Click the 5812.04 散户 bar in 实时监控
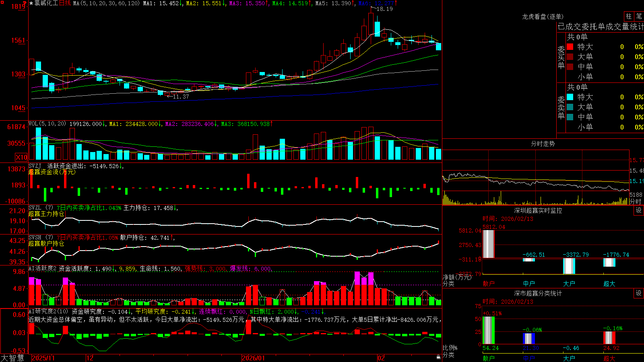 coord(488,244)
